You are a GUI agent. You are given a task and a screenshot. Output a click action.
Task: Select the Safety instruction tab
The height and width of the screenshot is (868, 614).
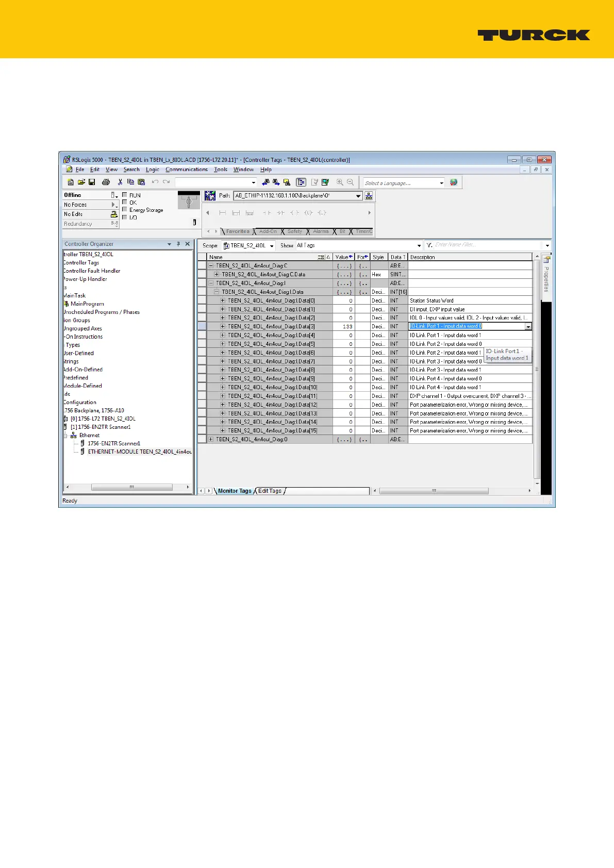(x=295, y=231)
